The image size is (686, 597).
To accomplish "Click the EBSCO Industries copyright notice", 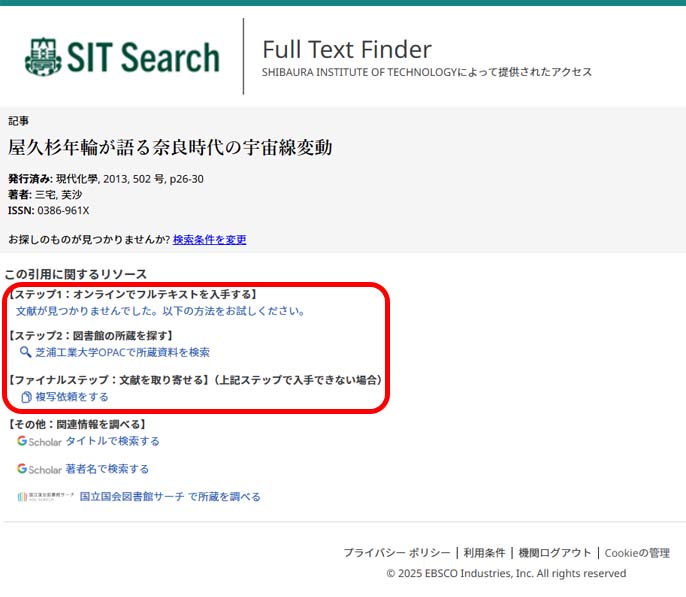I will click(x=506, y=573).
